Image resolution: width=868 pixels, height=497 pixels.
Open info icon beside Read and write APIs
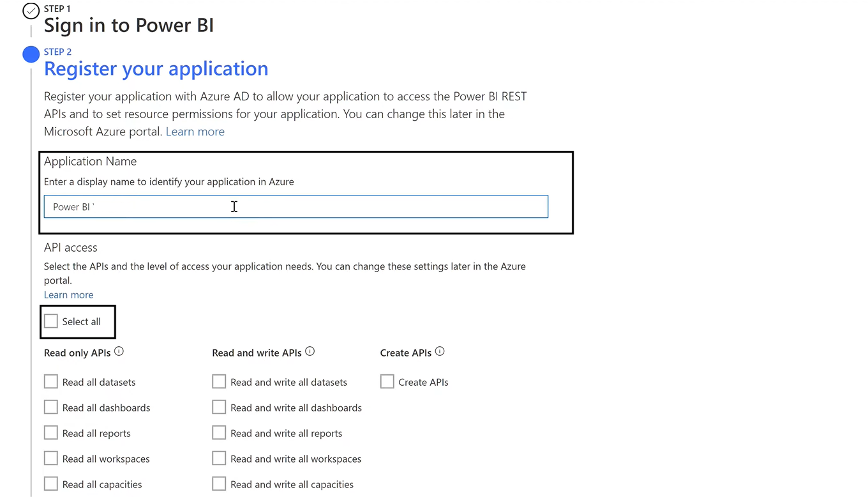click(310, 351)
